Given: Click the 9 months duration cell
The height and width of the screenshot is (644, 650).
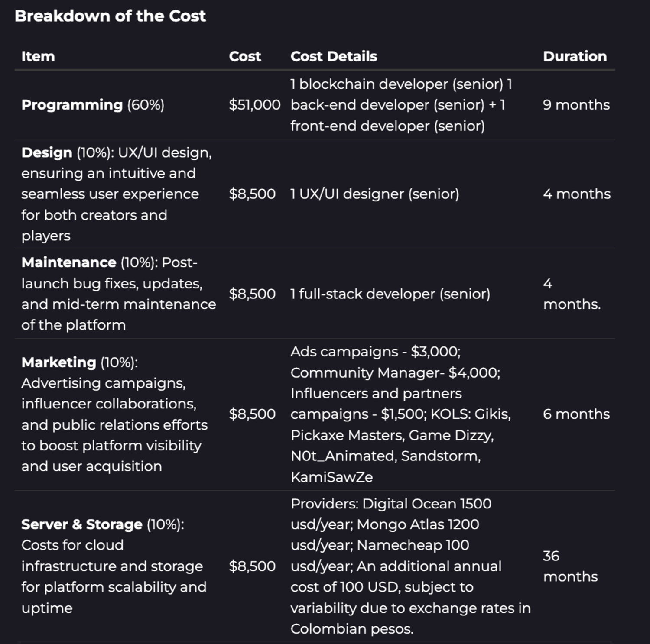Looking at the screenshot, I should coord(576,105).
